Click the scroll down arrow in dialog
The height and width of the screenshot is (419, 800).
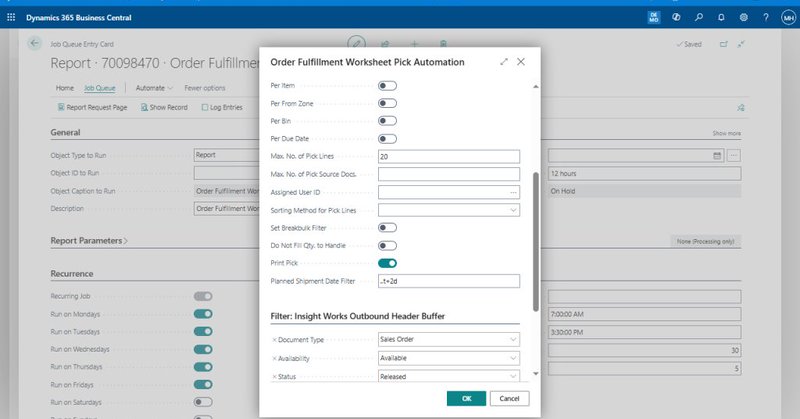coord(536,374)
